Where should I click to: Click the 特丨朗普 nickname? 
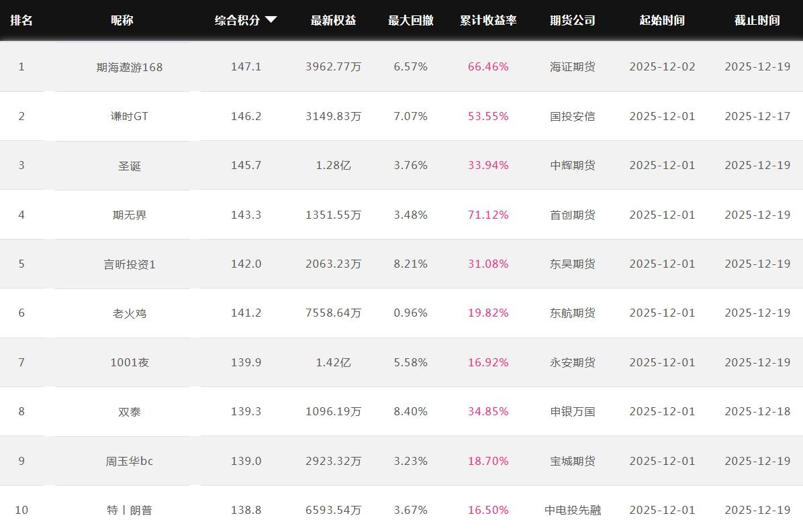130,510
